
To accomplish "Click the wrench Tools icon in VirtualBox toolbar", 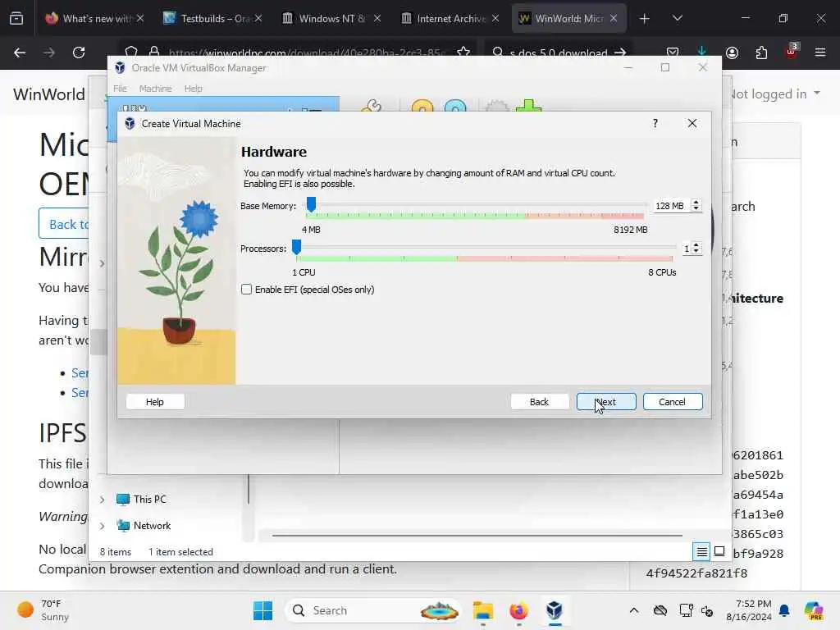I will (371, 106).
